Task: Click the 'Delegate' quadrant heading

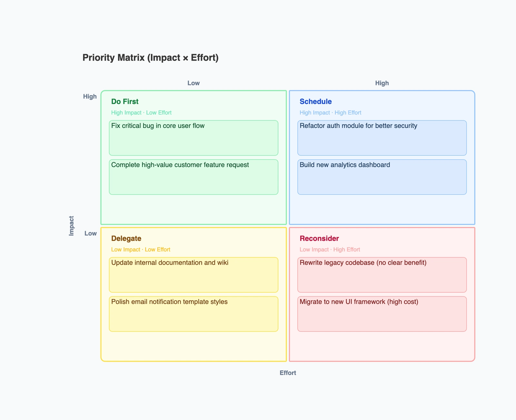Action: tap(126, 238)
